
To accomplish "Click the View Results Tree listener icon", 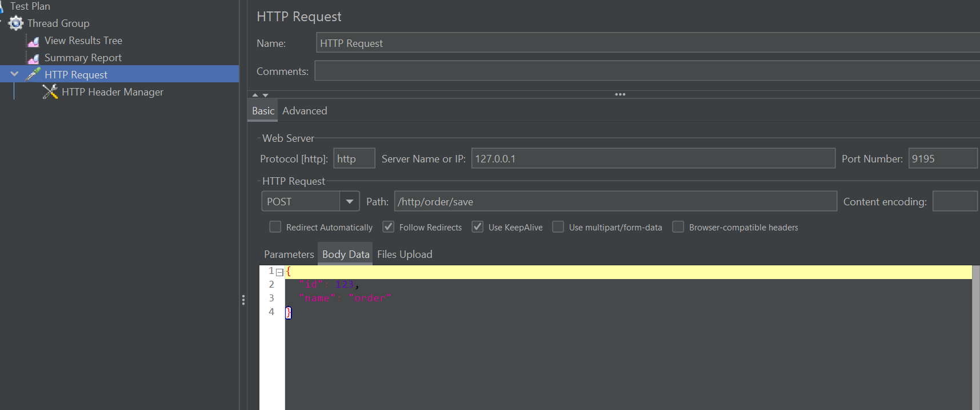I will point(34,41).
